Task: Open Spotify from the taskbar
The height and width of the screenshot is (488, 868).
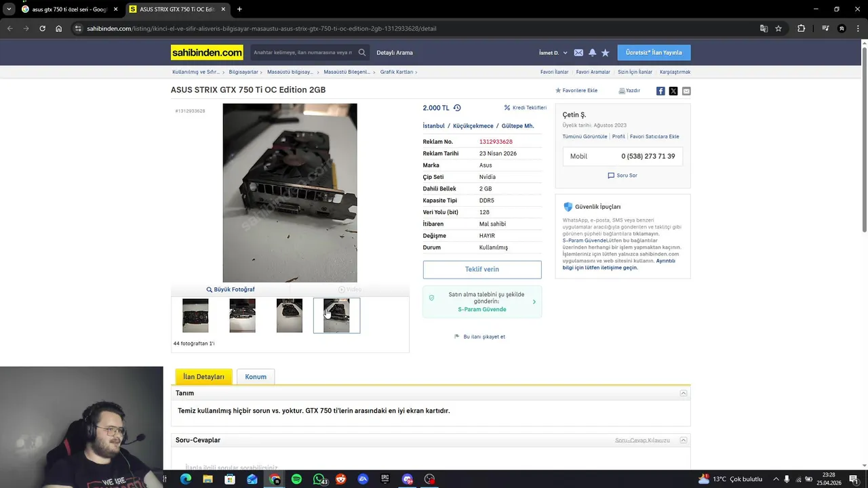Action: point(296,479)
